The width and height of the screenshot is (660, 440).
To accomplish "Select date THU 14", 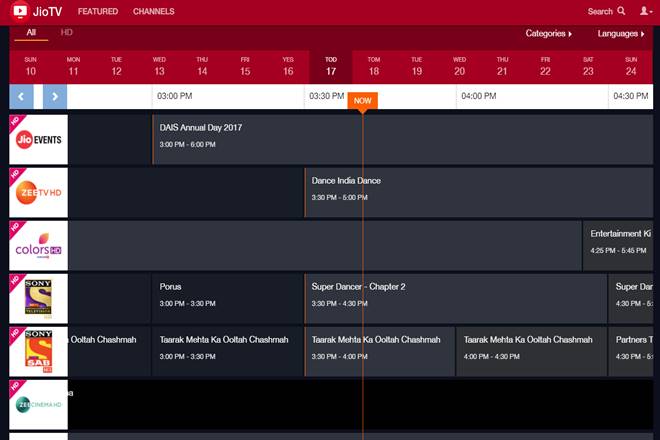I will click(x=202, y=67).
